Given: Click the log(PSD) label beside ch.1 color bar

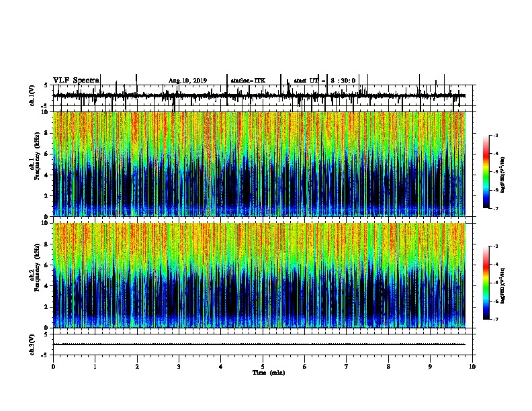Looking at the screenshot, I should pyautogui.click(x=502, y=175).
